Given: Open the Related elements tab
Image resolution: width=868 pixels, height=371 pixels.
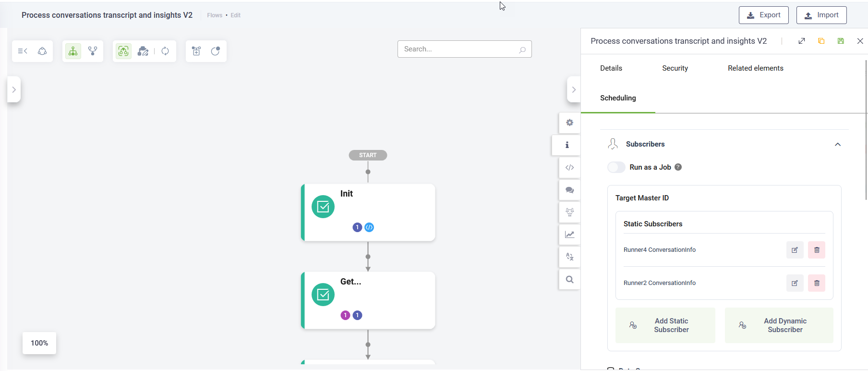Looking at the screenshot, I should pos(755,68).
